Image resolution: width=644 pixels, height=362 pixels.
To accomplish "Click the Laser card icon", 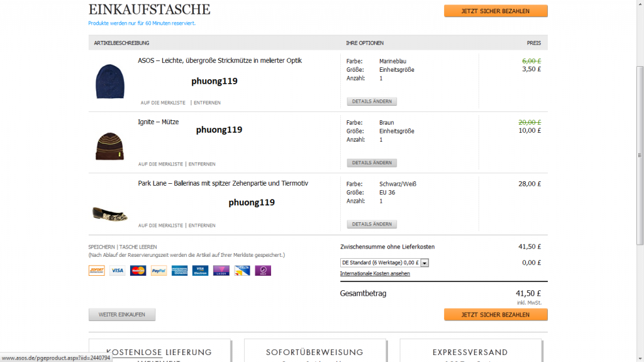I will click(221, 271).
